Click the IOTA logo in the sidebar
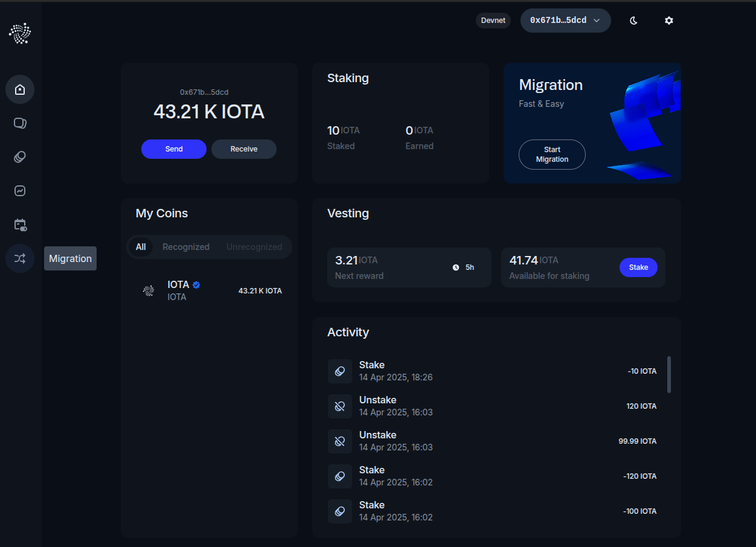Viewport: 756px width, 547px height. [20, 33]
